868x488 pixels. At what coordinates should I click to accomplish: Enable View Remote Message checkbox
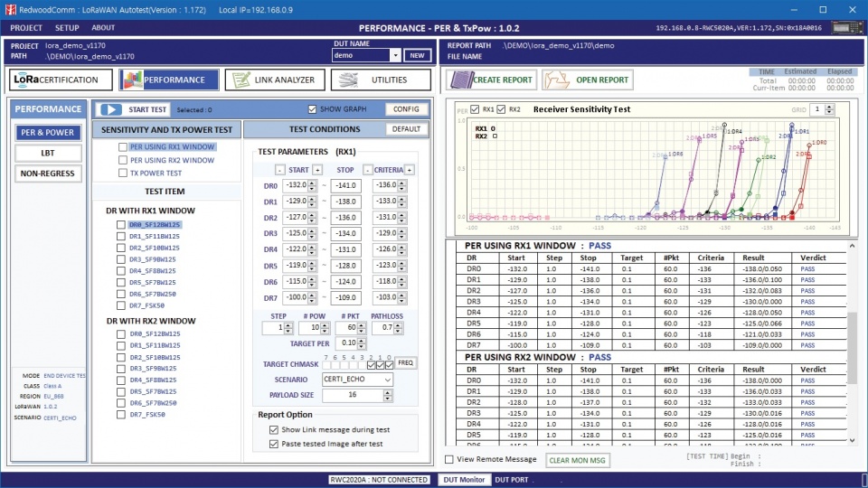(x=449, y=459)
